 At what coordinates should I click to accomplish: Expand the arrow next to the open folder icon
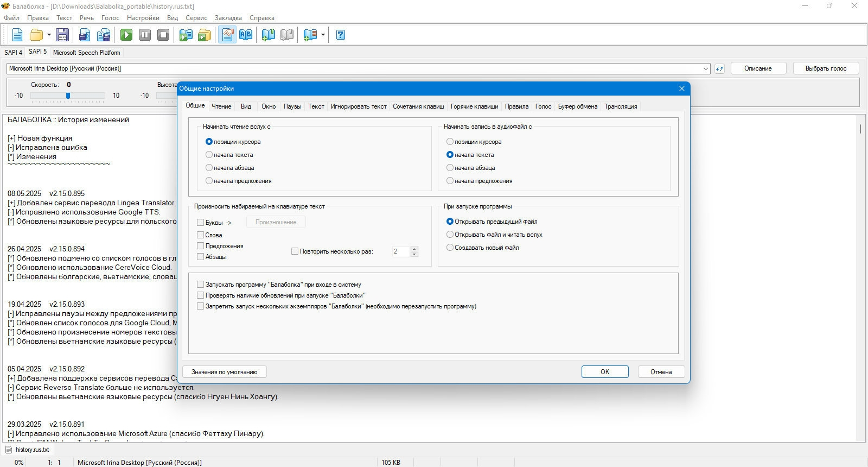[x=49, y=35]
